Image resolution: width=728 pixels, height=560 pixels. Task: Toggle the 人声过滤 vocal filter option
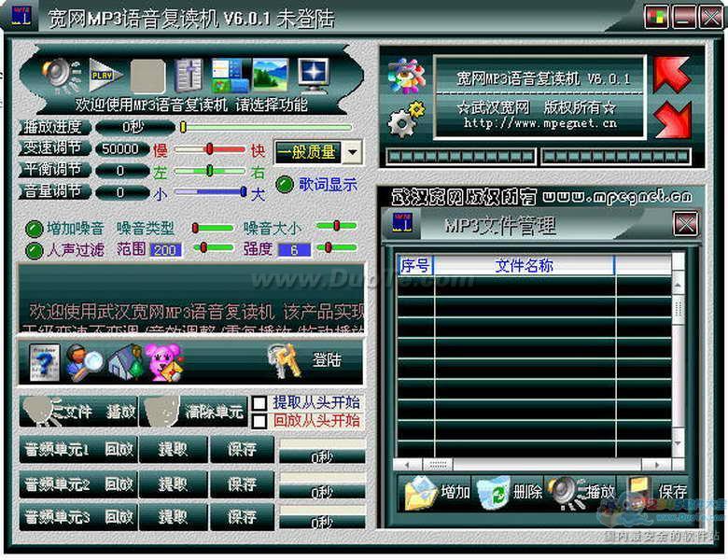34,250
